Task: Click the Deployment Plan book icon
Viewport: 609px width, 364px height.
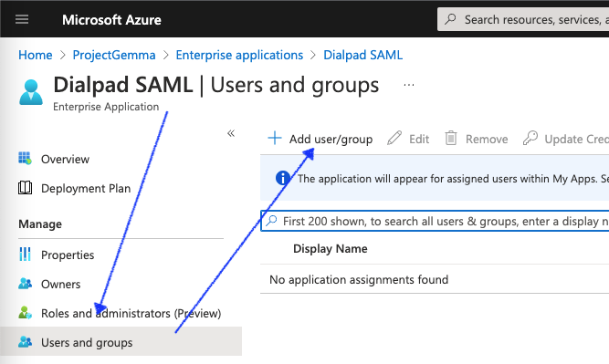Action: coord(25,188)
